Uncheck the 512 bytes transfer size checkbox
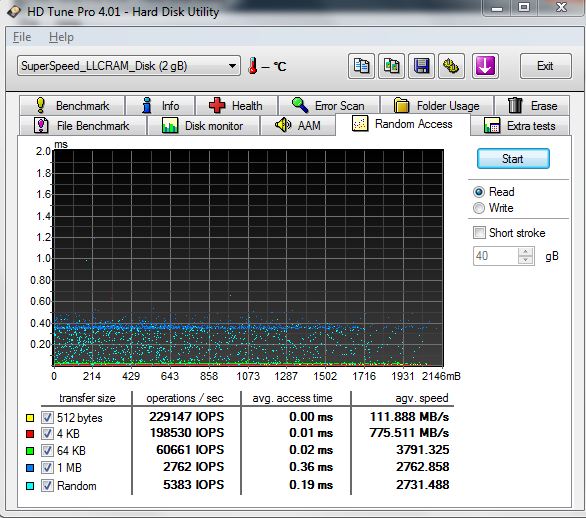The width and height of the screenshot is (586, 518). [x=47, y=417]
